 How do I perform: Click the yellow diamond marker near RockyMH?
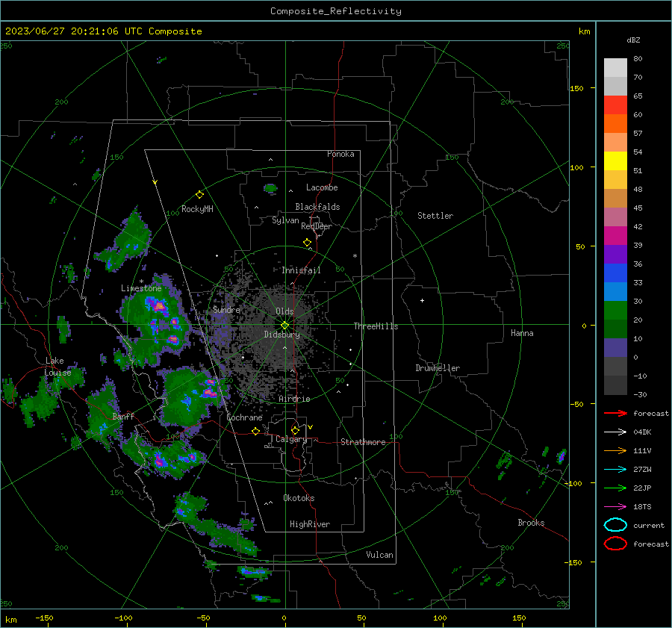pos(199,195)
